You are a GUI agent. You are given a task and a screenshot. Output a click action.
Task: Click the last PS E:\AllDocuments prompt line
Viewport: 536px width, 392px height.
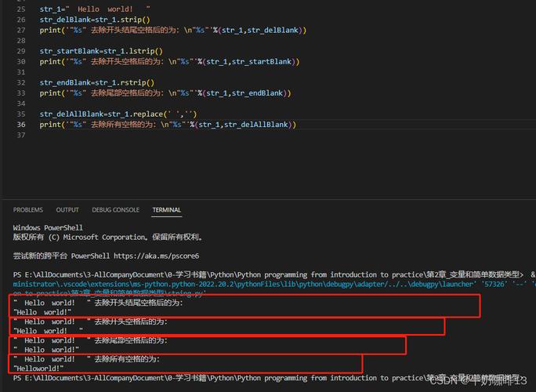click(266, 378)
